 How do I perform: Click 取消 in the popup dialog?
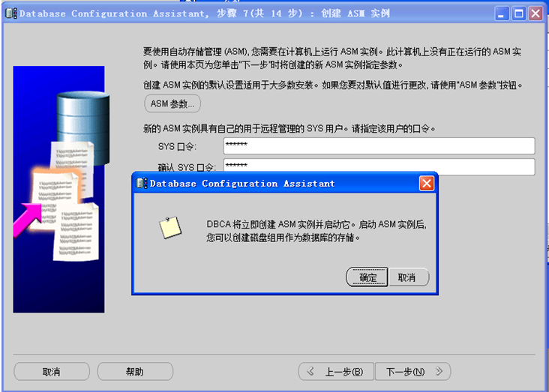(x=408, y=277)
